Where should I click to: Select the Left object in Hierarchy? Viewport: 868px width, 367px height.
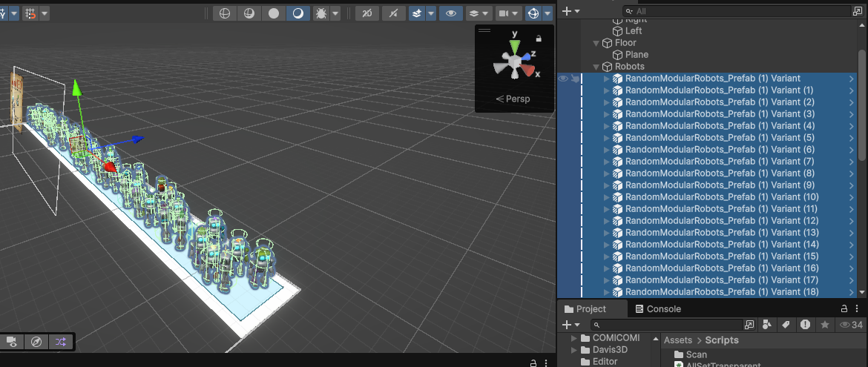click(634, 31)
